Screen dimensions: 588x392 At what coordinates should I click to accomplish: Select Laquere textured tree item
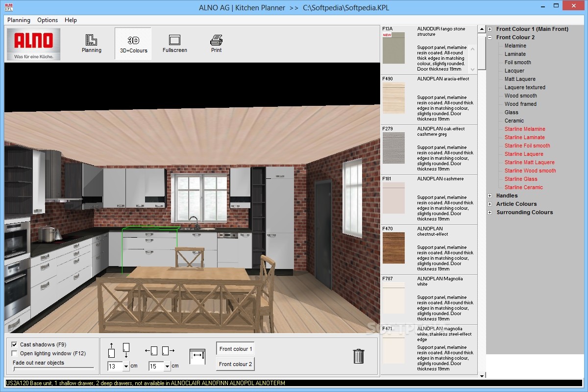coord(525,87)
